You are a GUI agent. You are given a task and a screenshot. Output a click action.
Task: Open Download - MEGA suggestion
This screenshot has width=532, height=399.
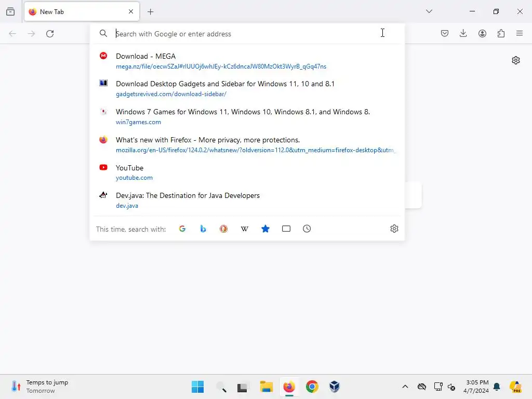coord(247,61)
